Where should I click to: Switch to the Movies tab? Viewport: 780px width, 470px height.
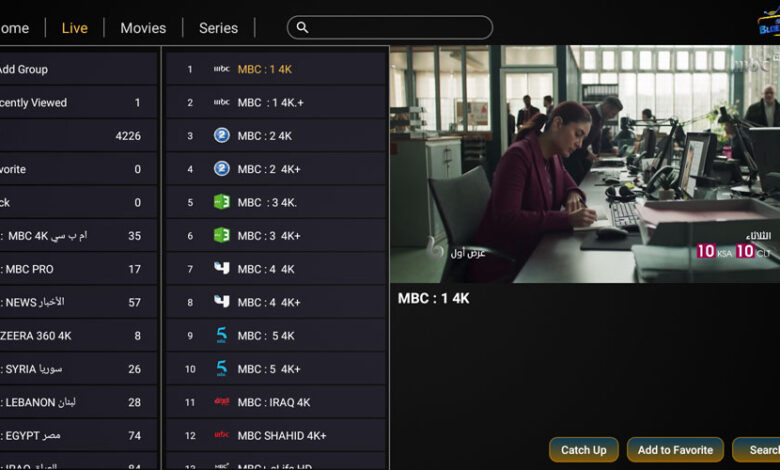[143, 28]
